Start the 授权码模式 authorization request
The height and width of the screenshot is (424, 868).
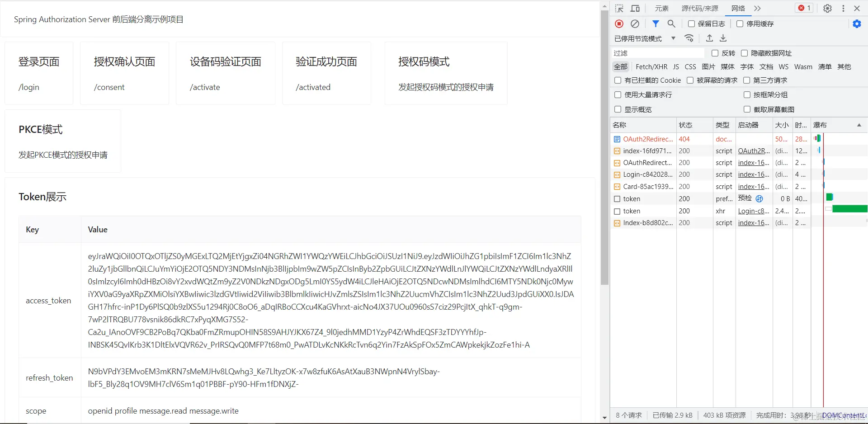click(x=446, y=73)
